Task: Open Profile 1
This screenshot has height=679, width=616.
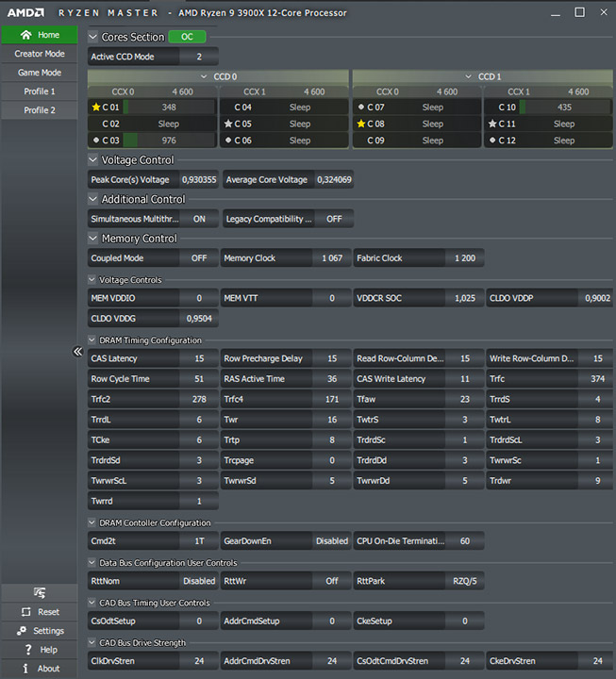Action: pos(40,91)
